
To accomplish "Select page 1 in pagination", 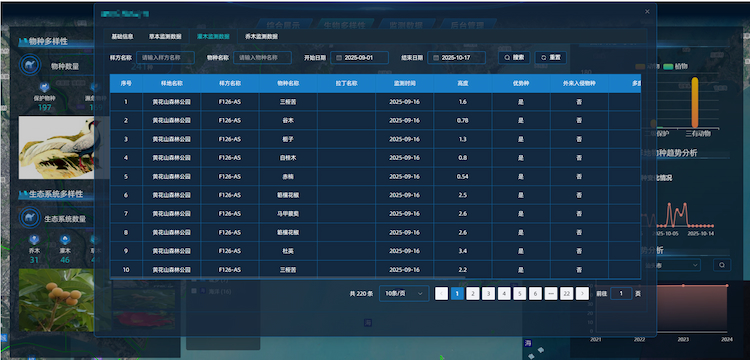I will pos(457,294).
